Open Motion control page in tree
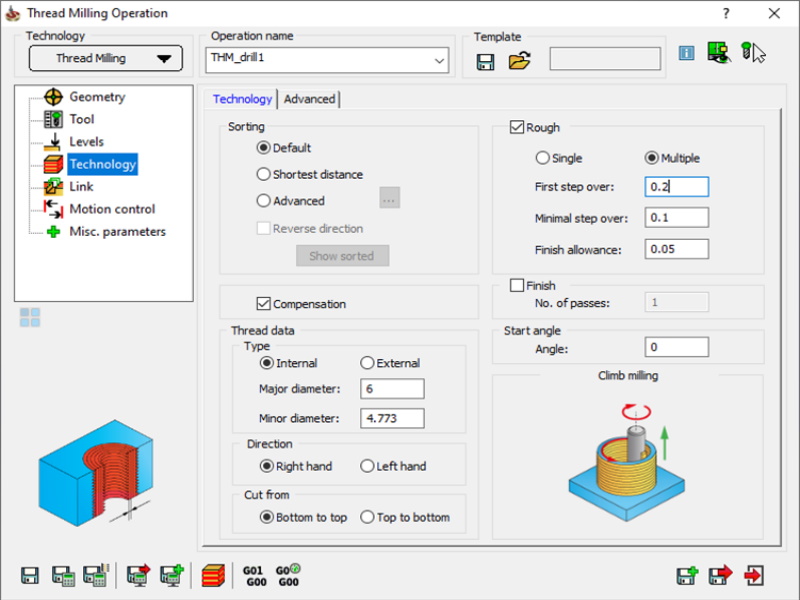Screen dimensions: 800x600 tap(111, 209)
